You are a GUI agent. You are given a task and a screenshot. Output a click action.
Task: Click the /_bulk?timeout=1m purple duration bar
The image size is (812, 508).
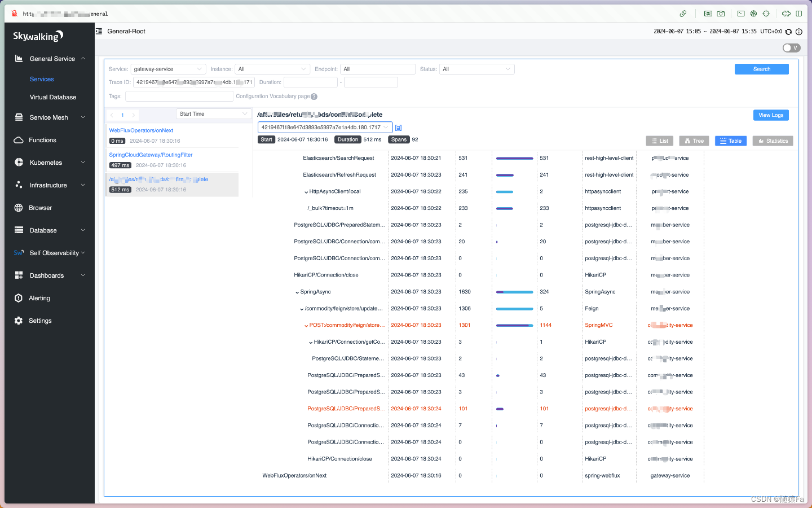[505, 209]
